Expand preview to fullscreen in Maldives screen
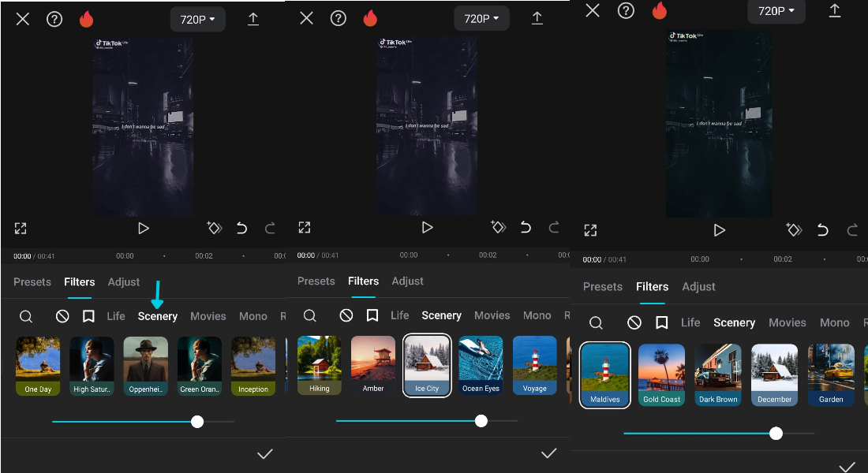Viewport: 868px width, 473px height. (590, 230)
